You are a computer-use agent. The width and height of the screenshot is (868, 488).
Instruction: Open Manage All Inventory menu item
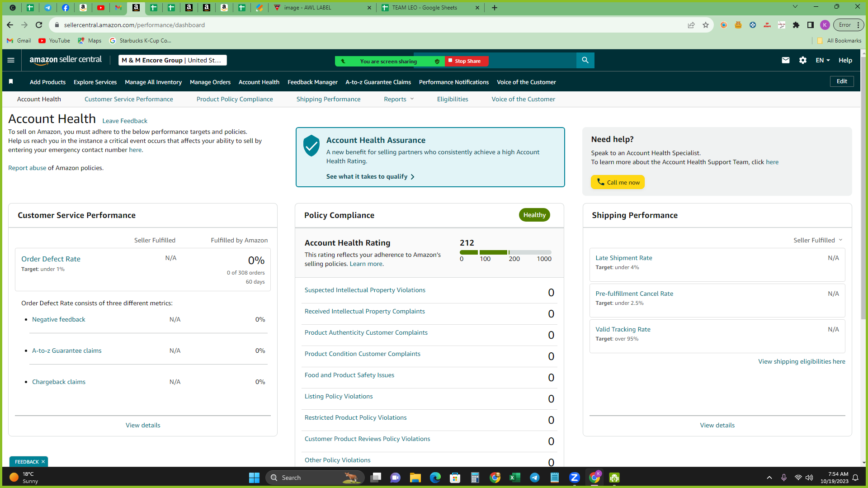[x=153, y=82]
